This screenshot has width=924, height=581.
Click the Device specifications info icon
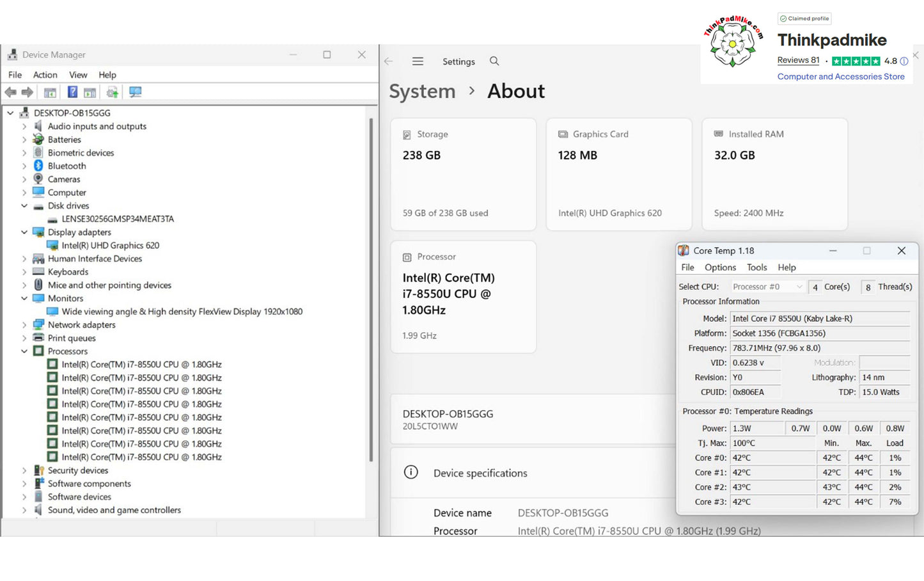click(x=411, y=472)
